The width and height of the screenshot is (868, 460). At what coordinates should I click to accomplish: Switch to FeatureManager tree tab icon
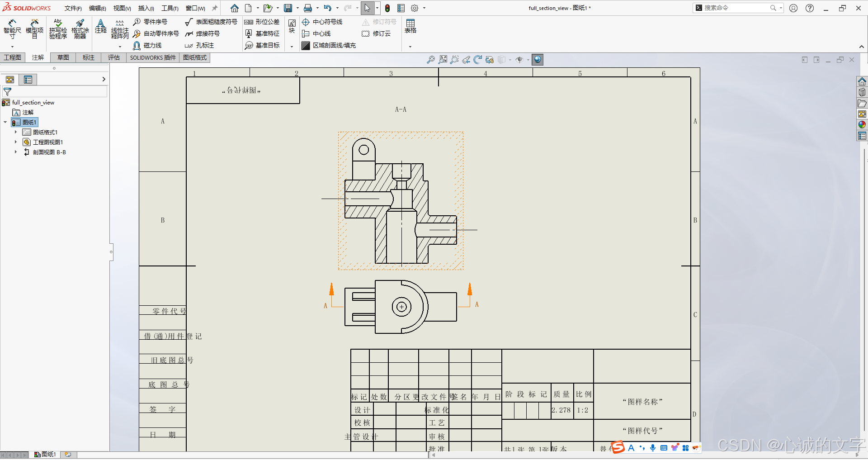(10, 80)
